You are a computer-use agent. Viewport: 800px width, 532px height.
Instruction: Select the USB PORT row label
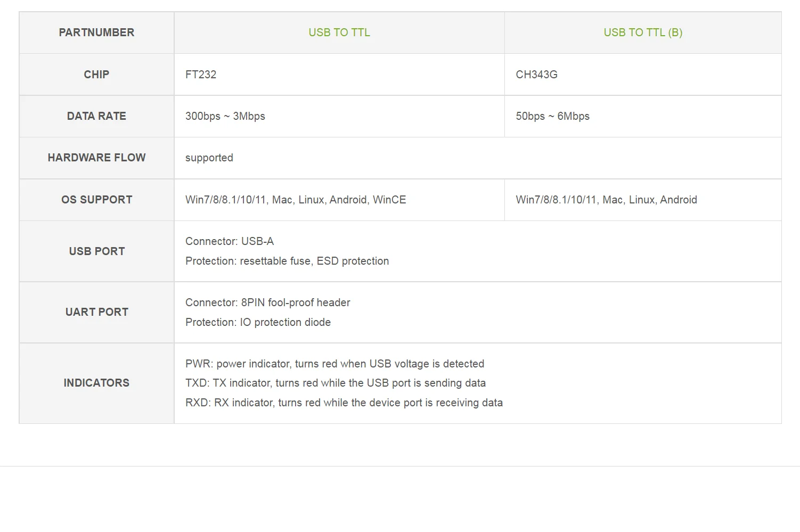(96, 251)
